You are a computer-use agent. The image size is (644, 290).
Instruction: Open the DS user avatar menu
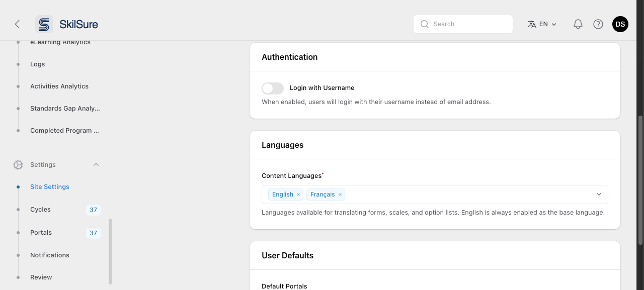click(x=620, y=24)
